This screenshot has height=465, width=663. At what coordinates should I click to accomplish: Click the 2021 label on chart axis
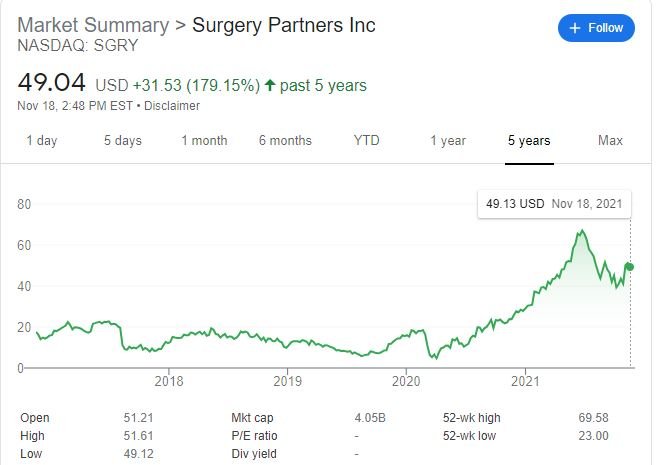coord(525,381)
